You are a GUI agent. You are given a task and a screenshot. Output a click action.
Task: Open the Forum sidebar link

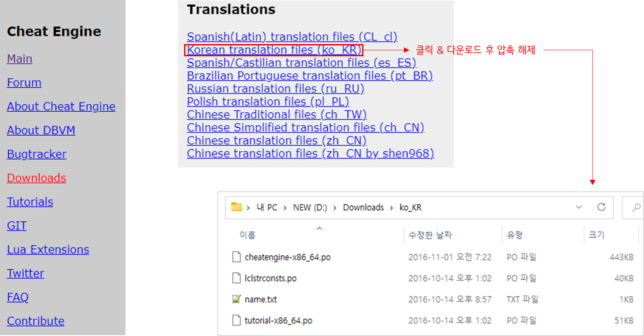pyautogui.click(x=24, y=82)
